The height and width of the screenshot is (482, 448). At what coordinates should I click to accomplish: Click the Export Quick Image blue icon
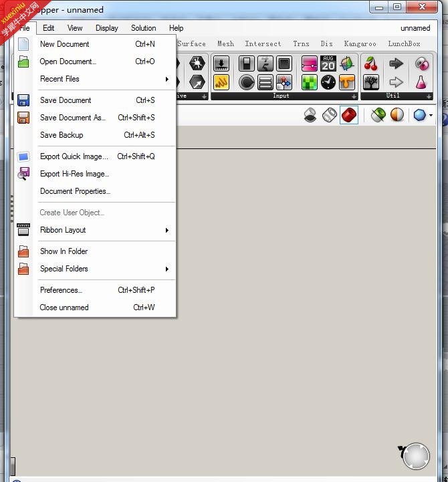click(x=23, y=156)
